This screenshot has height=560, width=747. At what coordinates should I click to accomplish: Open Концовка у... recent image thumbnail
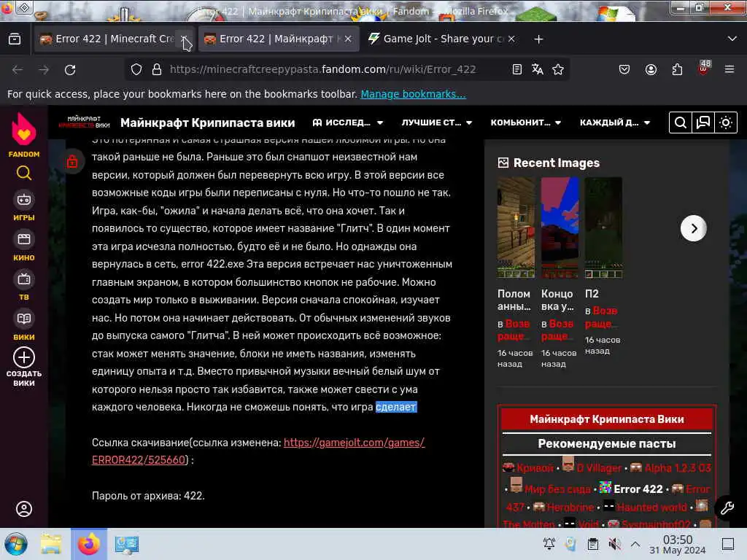point(560,227)
